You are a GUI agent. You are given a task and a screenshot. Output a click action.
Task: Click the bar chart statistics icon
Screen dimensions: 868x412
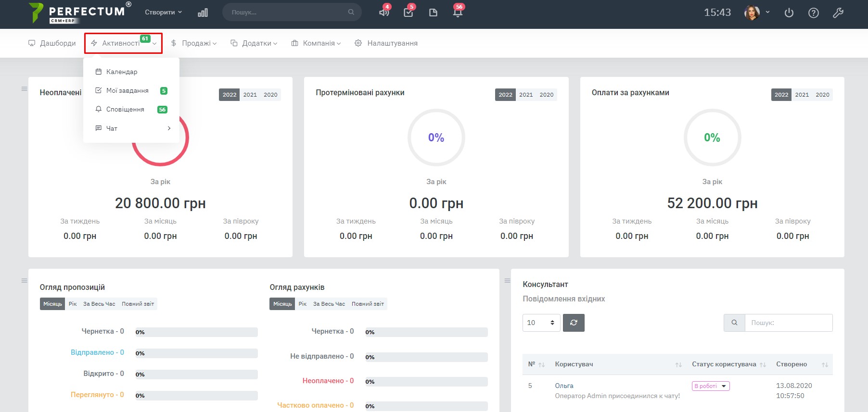[203, 12]
